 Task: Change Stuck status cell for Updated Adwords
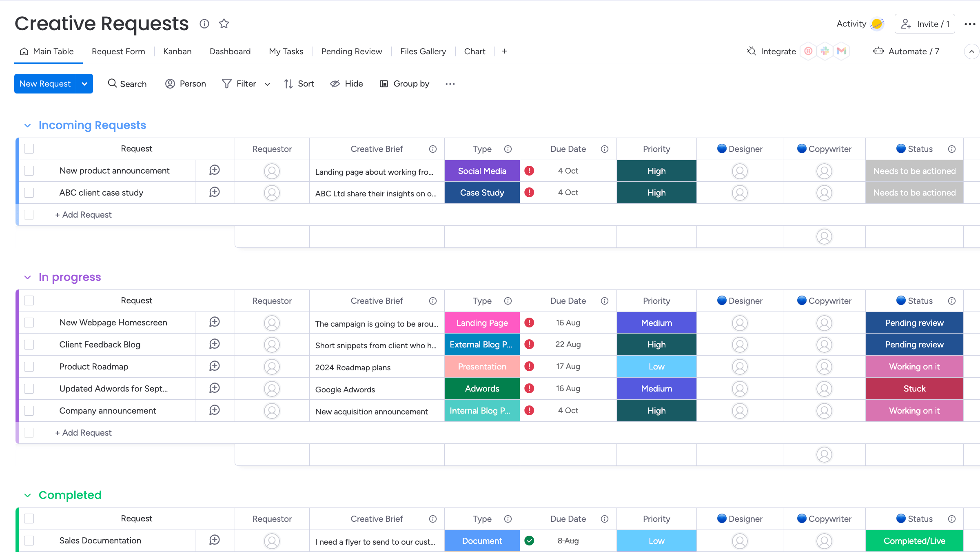point(914,389)
